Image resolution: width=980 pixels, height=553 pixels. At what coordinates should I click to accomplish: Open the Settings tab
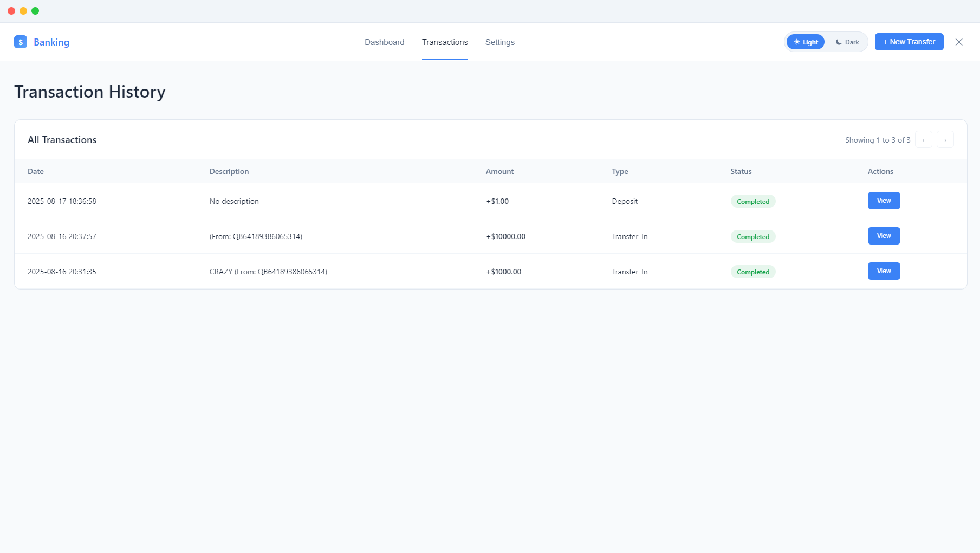pos(499,42)
